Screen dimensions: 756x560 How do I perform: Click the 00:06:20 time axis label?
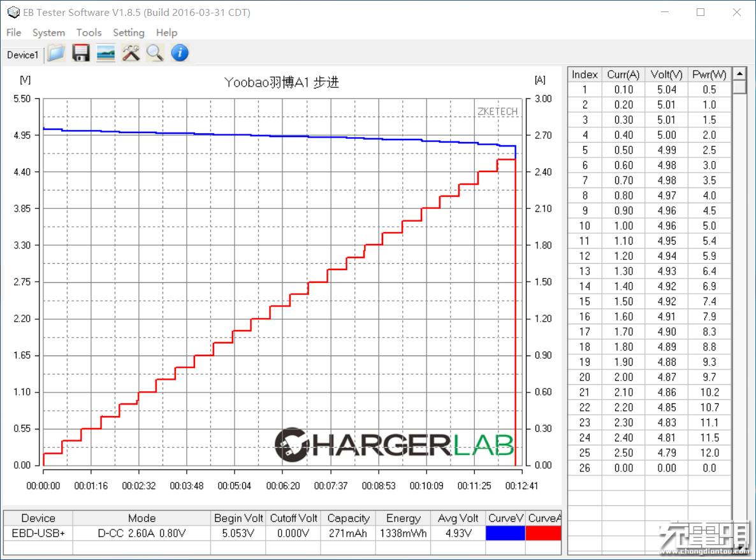coord(282,486)
